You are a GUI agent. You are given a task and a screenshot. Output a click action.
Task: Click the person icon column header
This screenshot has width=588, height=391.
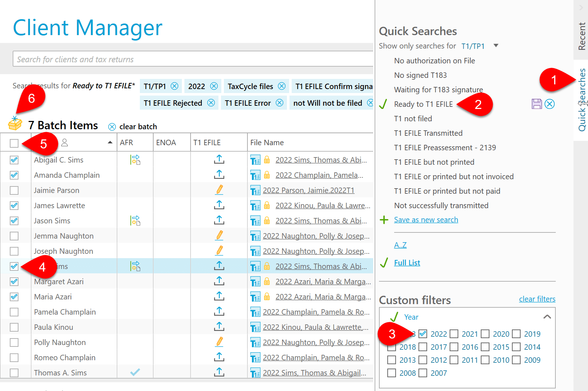64,143
